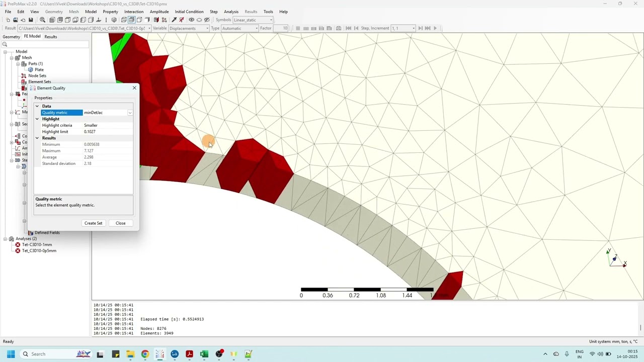Viewport: 644px width, 362px height.
Task: Click the Remove annotations red icon
Action: click(182, 20)
